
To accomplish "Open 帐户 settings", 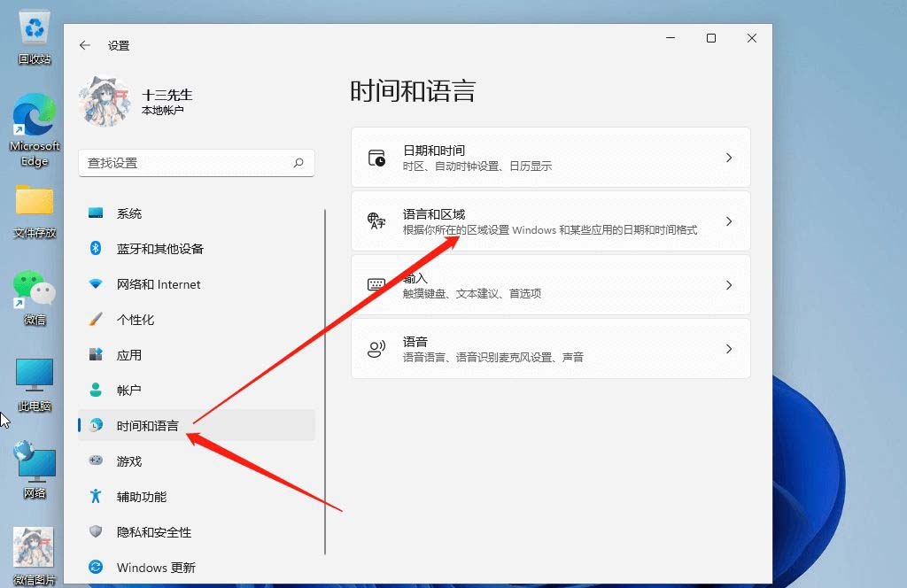I will coord(196,391).
